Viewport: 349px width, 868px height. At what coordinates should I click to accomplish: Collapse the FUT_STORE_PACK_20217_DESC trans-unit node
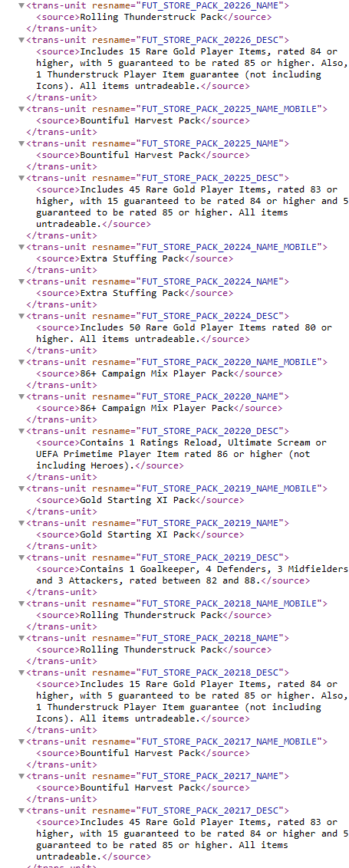click(x=21, y=810)
